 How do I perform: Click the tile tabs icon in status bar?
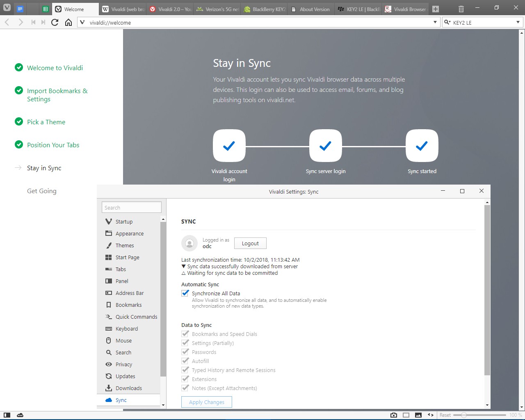click(406, 415)
